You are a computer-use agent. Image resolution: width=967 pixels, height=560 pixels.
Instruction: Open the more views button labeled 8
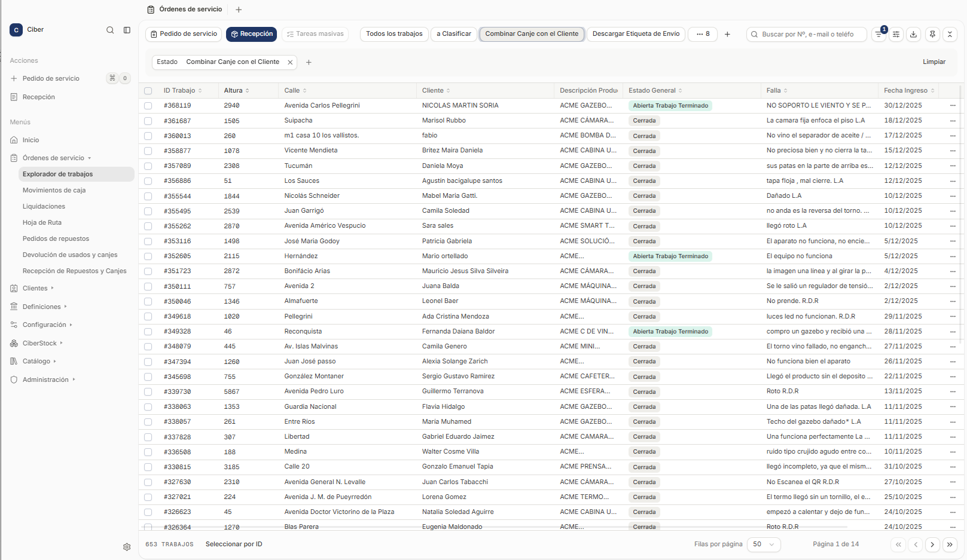(x=703, y=34)
